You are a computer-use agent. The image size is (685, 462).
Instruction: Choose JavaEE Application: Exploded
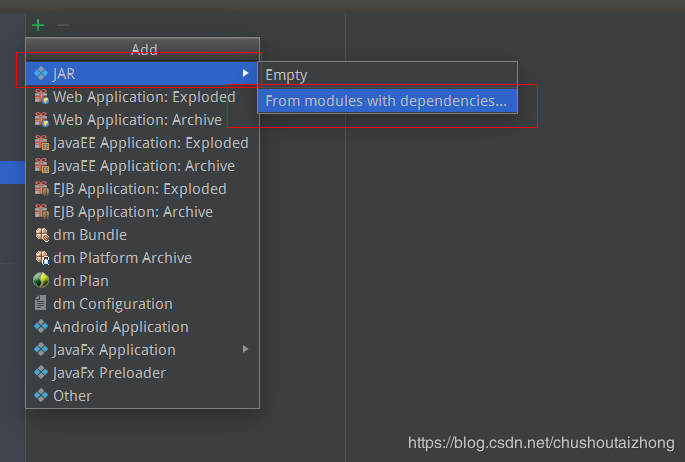tap(150, 143)
